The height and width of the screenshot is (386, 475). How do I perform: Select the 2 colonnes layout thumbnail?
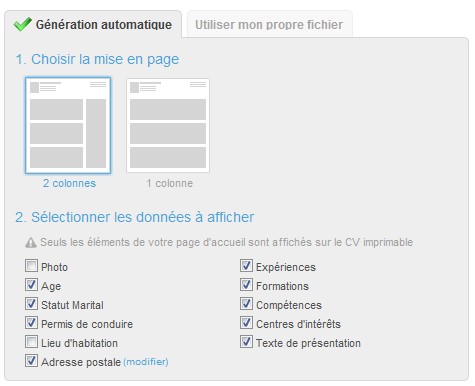[68, 125]
